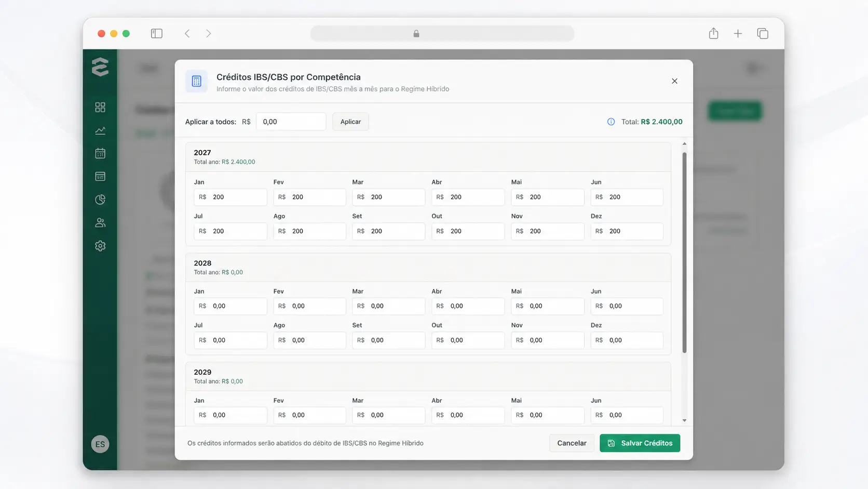
Task: Click the 2027 Total ano R$ 2.400,00 text
Action: (224, 162)
